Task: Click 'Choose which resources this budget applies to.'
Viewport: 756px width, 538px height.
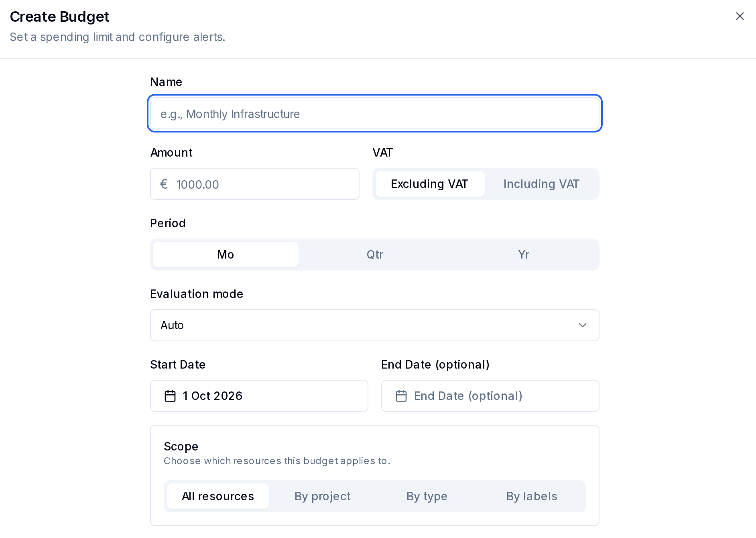Action: [x=277, y=461]
